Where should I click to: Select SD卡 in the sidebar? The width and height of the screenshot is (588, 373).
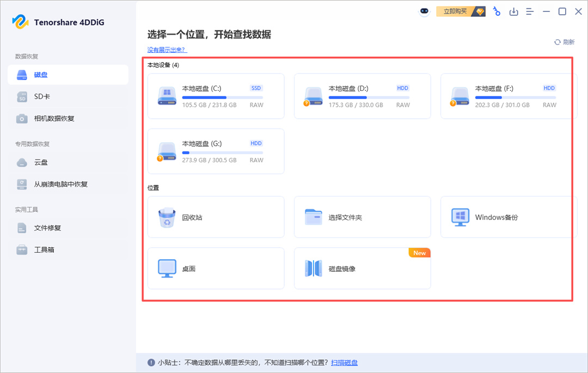(x=68, y=97)
